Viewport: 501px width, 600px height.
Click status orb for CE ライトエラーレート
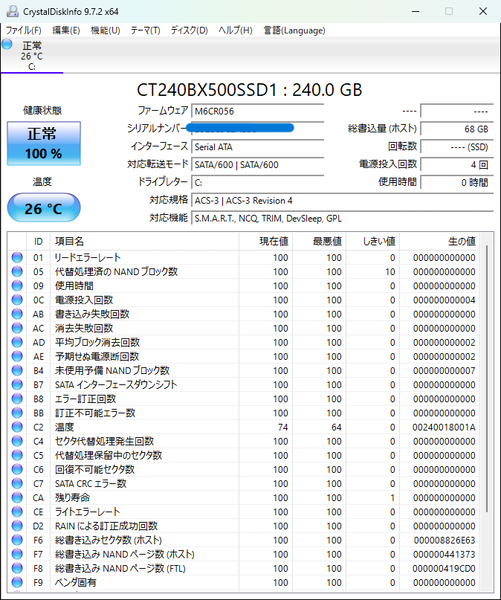pyautogui.click(x=17, y=512)
